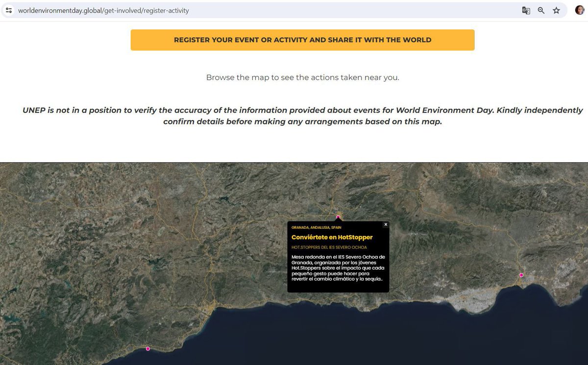
Task: Open the zoom magnifier icon in address bar
Action: [541, 10]
